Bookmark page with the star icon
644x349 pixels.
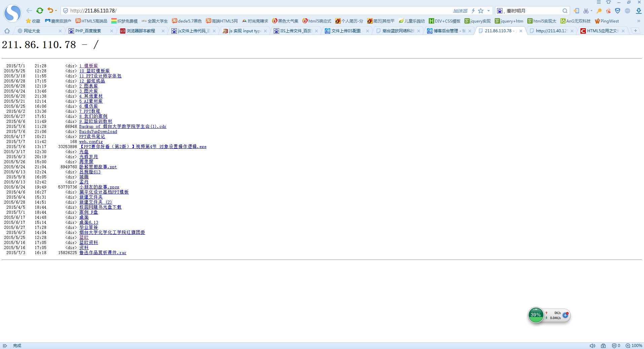tap(481, 11)
